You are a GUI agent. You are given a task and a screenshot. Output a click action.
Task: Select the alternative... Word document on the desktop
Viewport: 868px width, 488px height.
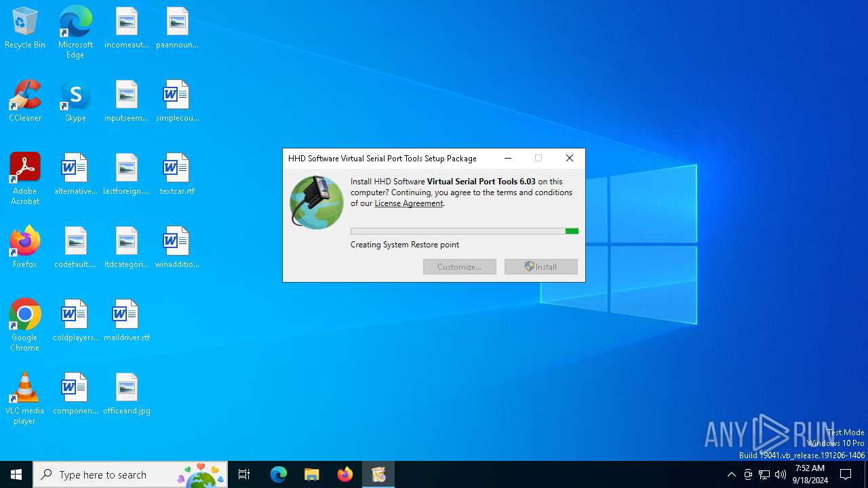tap(75, 175)
